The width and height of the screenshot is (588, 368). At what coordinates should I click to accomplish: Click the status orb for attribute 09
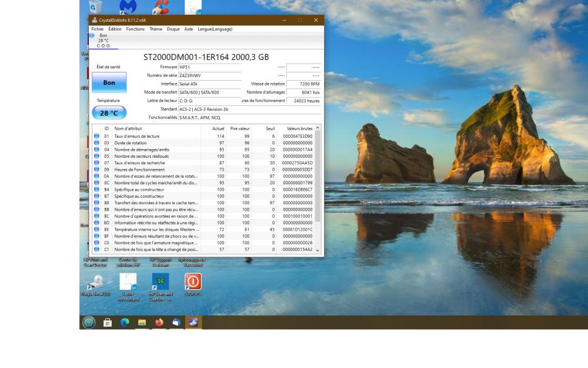click(96, 170)
